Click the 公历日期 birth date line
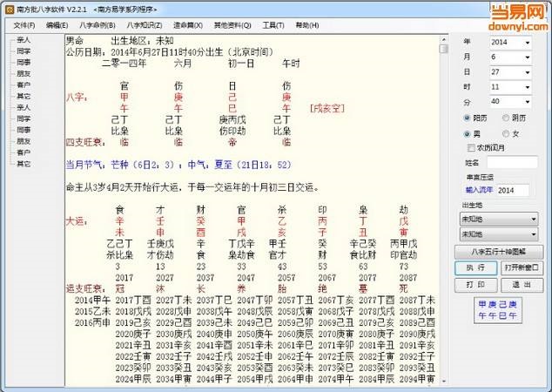Screen dimensions: 552x392 pyautogui.click(x=170, y=52)
